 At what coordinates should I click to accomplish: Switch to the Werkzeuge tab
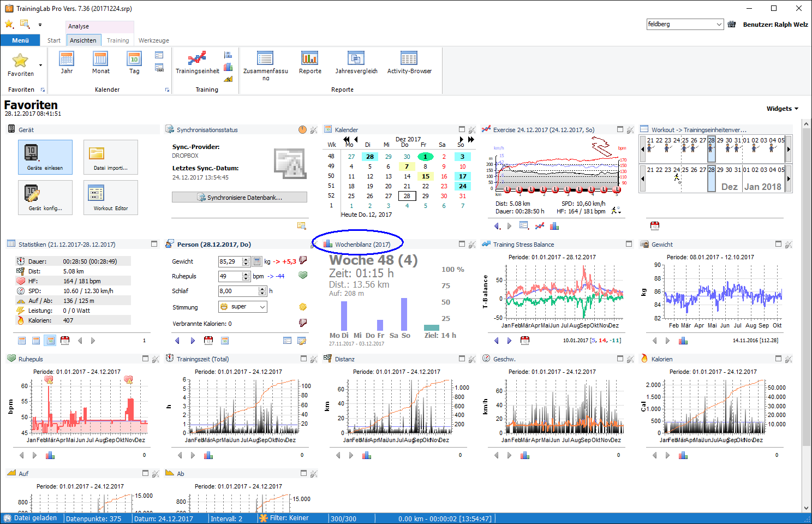point(154,40)
